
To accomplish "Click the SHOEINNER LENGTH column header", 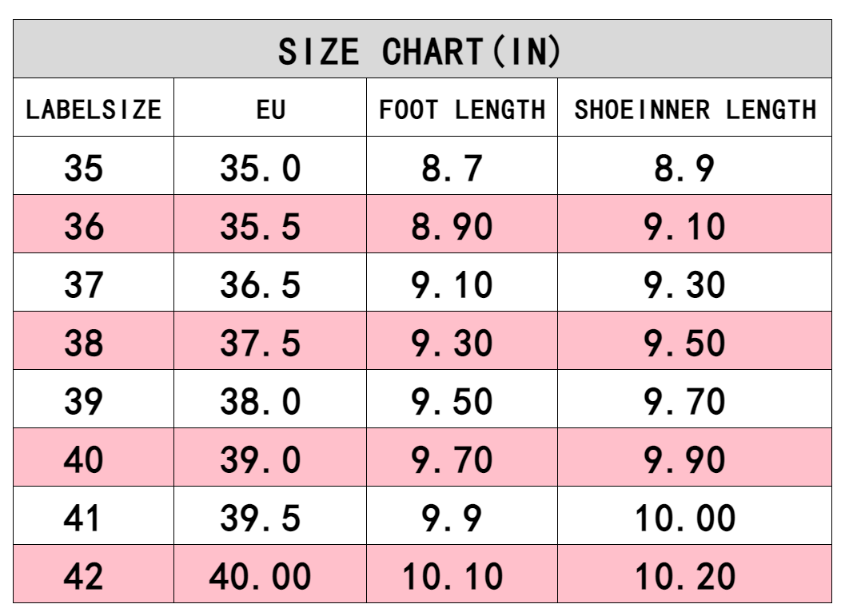I will tap(695, 109).
